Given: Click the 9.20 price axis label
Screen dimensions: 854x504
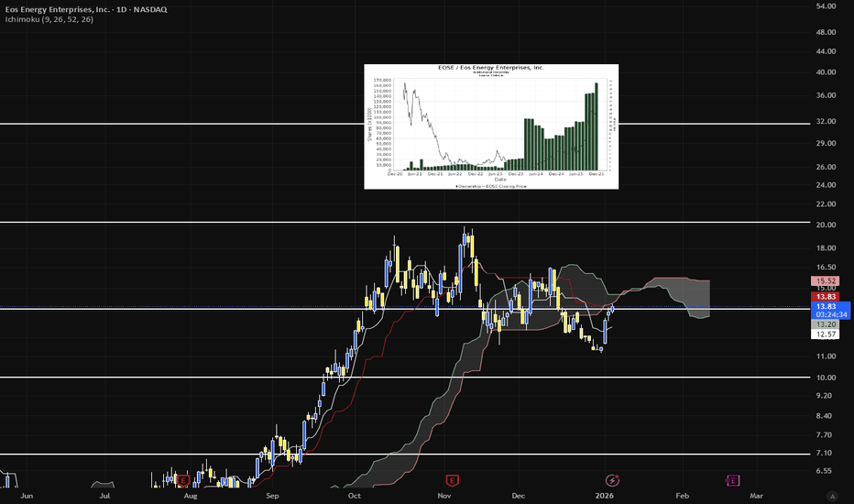Looking at the screenshot, I should click(824, 396).
